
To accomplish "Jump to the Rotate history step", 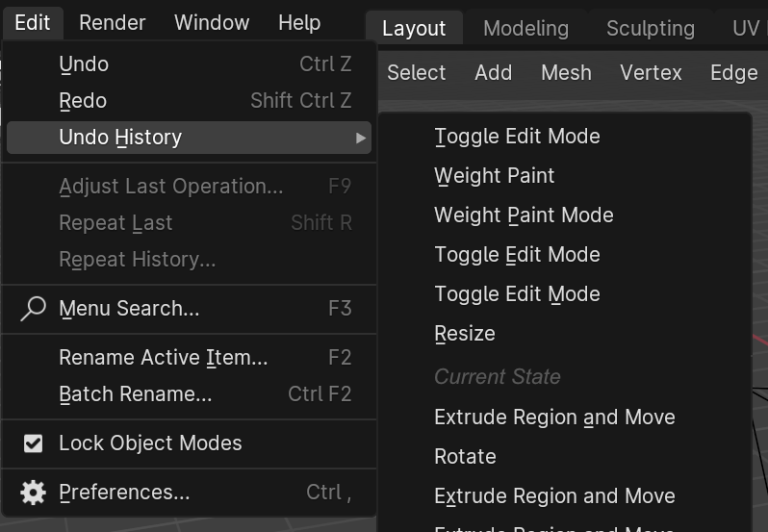I will click(x=465, y=457).
